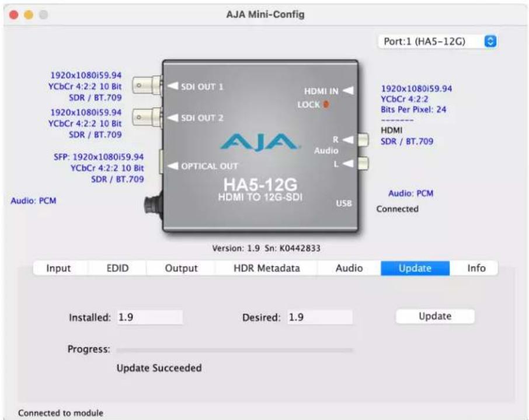This screenshot has width=529, height=420.
Task: Select the HDR Metadata tab
Action: click(x=266, y=268)
